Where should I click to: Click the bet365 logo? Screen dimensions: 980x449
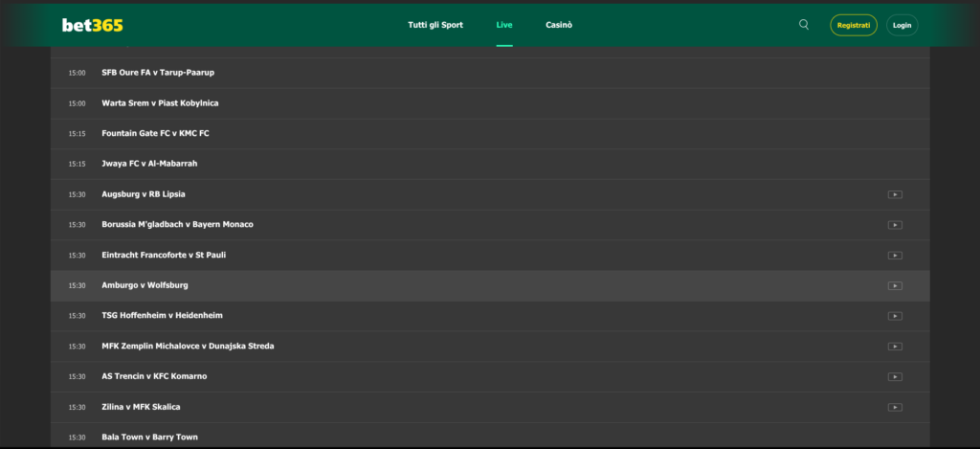point(93,25)
